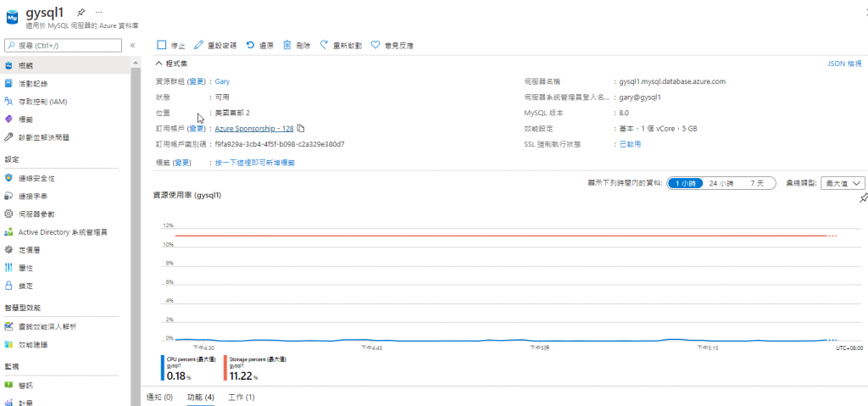Viewport: 868px width, 406px height.
Task: Click 還原 restore button
Action: click(x=259, y=46)
